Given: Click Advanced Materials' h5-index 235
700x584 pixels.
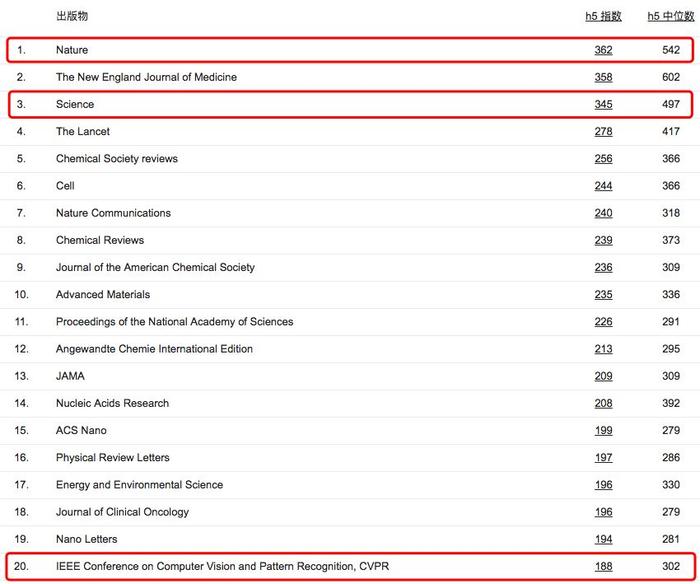Looking at the screenshot, I should (603, 295).
